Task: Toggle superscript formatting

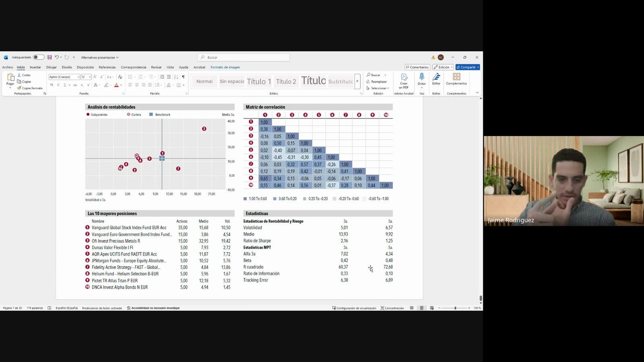Action: [88, 85]
